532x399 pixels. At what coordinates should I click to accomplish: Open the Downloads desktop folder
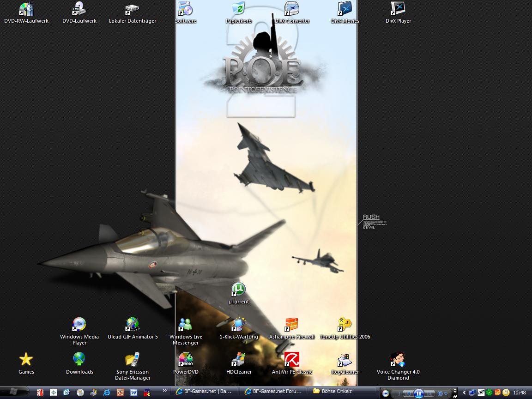[79, 364]
